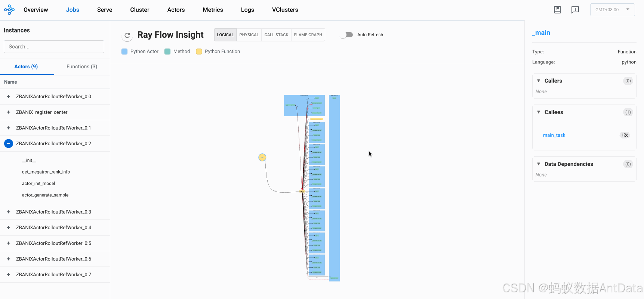
Task: Open the VClusters tab
Action: [x=285, y=10]
